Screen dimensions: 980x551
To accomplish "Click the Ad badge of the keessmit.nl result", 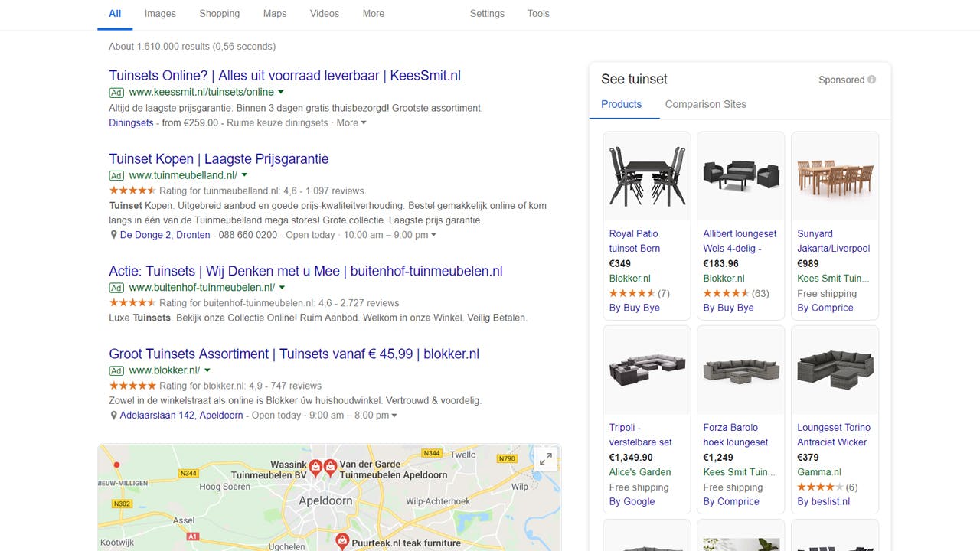I will pyautogui.click(x=116, y=93).
